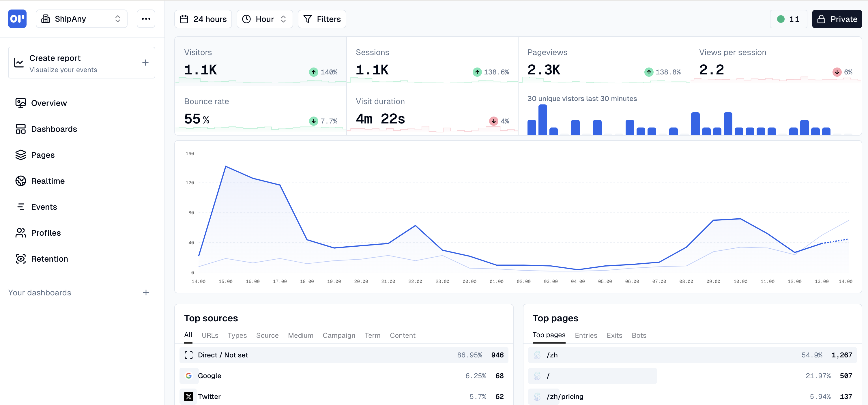Viewport: 868px width, 405px height.
Task: Select the Campaign tab in Top sources
Action: [339, 335]
